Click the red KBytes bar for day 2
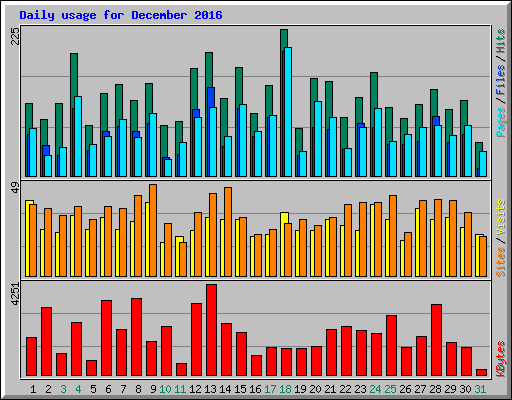Image resolution: width=512 pixels, height=400 pixels. point(46,342)
